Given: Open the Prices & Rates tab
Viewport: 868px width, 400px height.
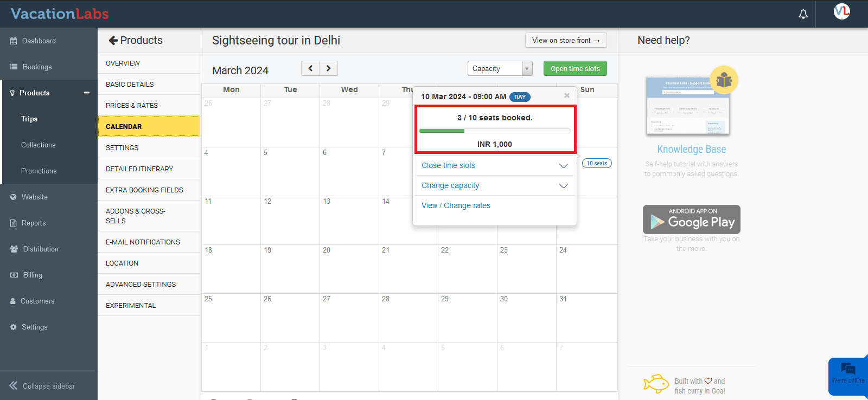Looking at the screenshot, I should [132, 106].
